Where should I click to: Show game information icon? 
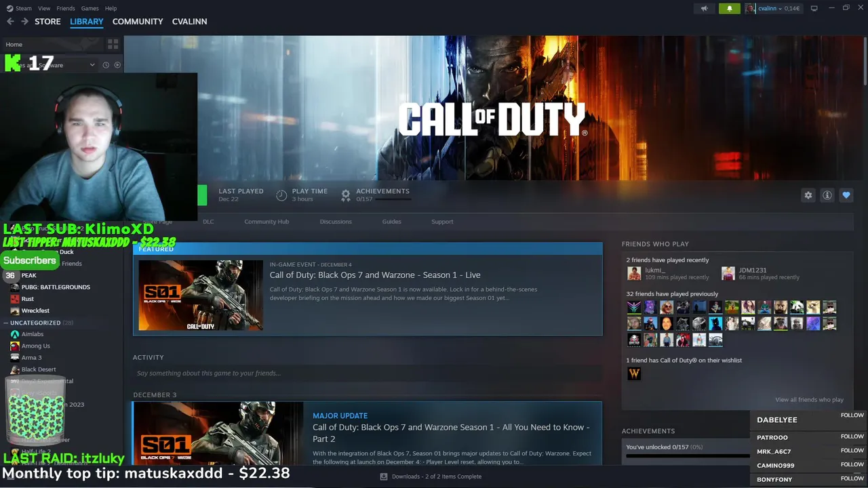[x=827, y=195]
